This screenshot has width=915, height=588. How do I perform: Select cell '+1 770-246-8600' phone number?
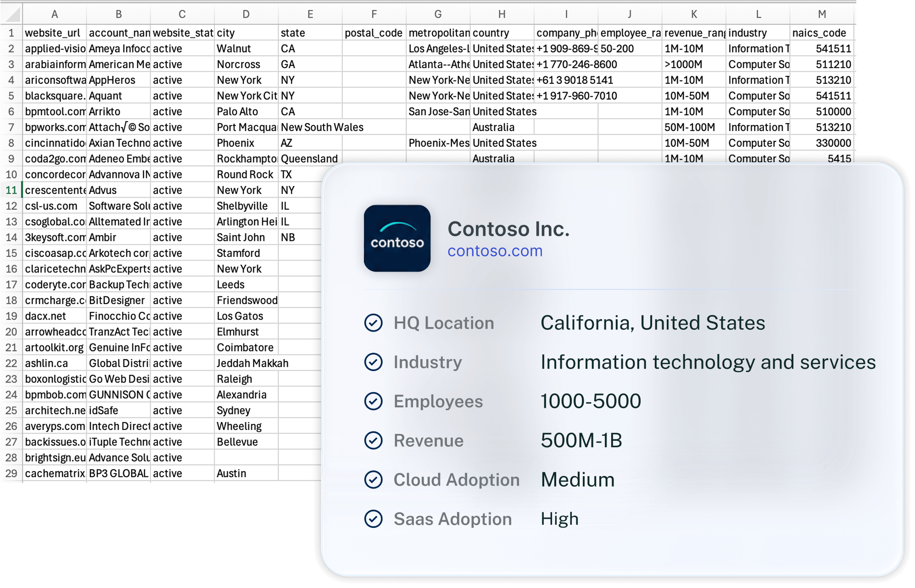[x=577, y=64]
